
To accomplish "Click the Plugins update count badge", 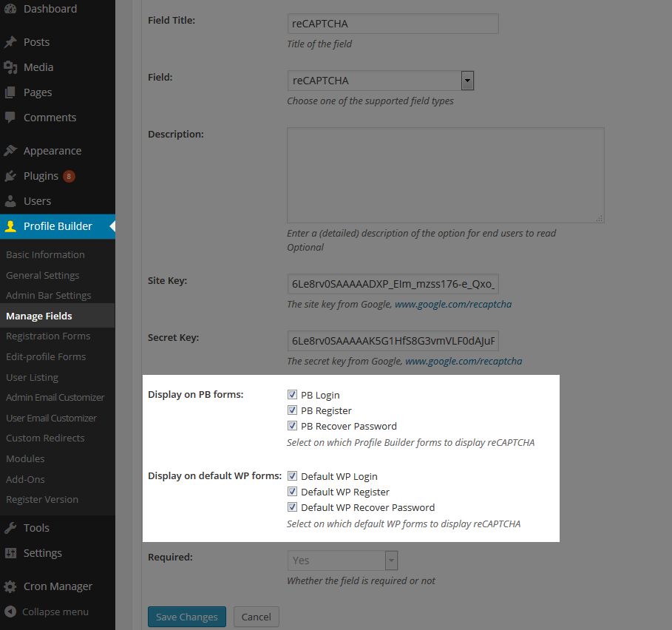I will pos(69,176).
